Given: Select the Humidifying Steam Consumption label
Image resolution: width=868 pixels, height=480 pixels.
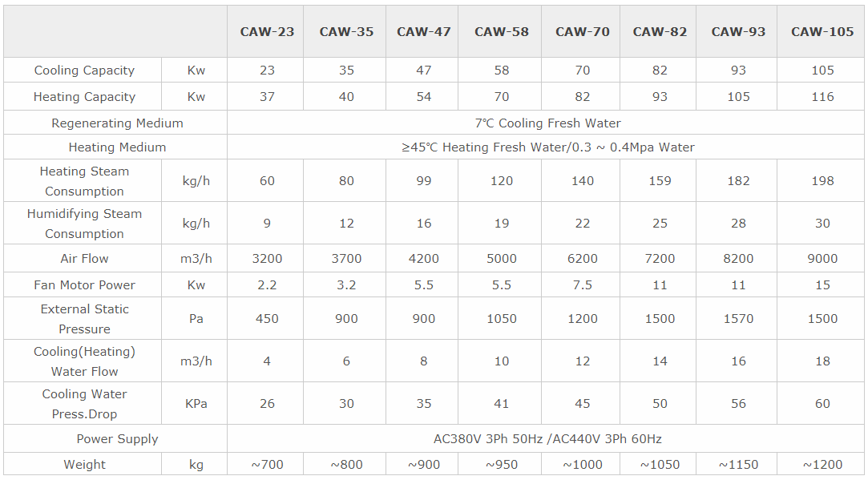Looking at the screenshot, I should click(84, 224).
